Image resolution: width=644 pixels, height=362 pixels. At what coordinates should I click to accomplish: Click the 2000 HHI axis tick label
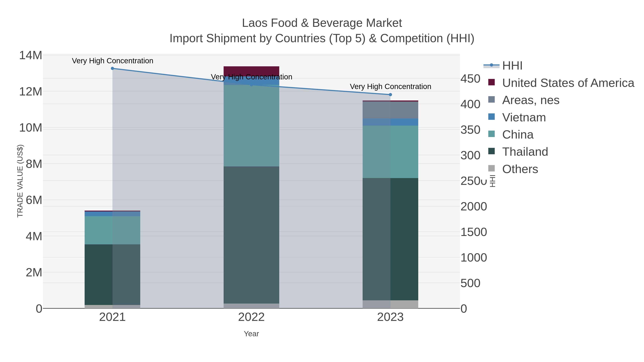click(474, 207)
